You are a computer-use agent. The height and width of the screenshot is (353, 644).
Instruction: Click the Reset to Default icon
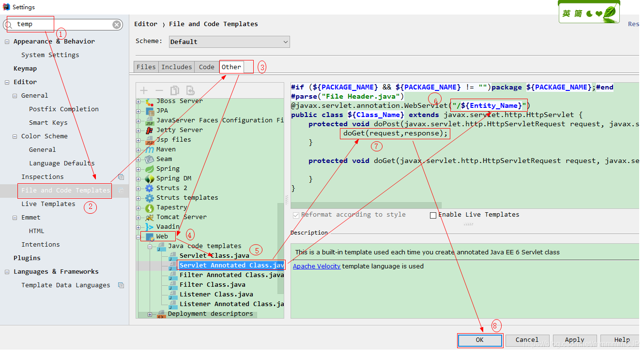[190, 90]
